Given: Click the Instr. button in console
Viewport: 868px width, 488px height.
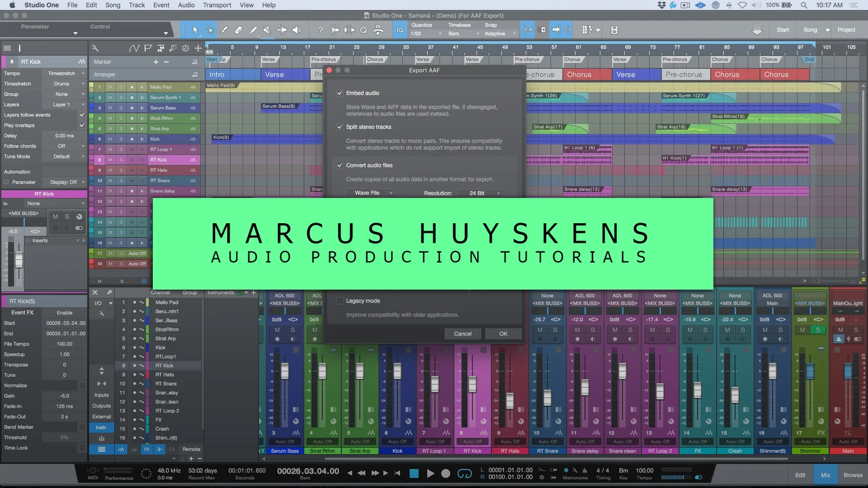Looking at the screenshot, I should [101, 427].
